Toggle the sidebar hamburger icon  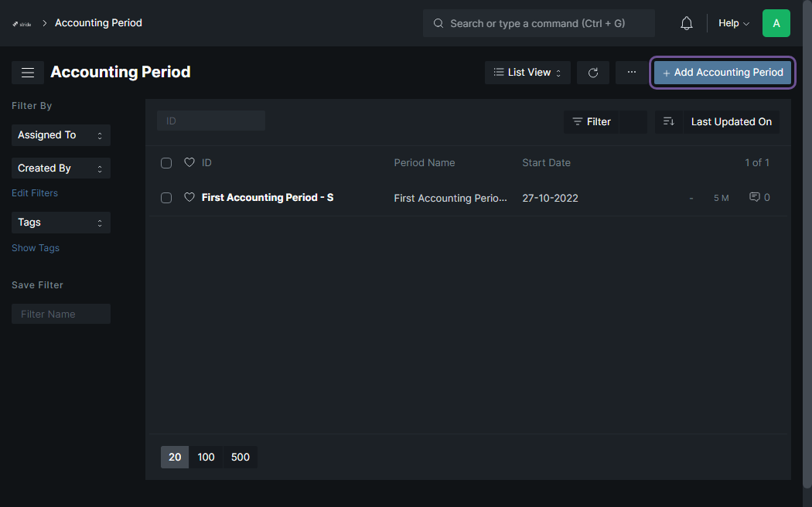tap(28, 73)
